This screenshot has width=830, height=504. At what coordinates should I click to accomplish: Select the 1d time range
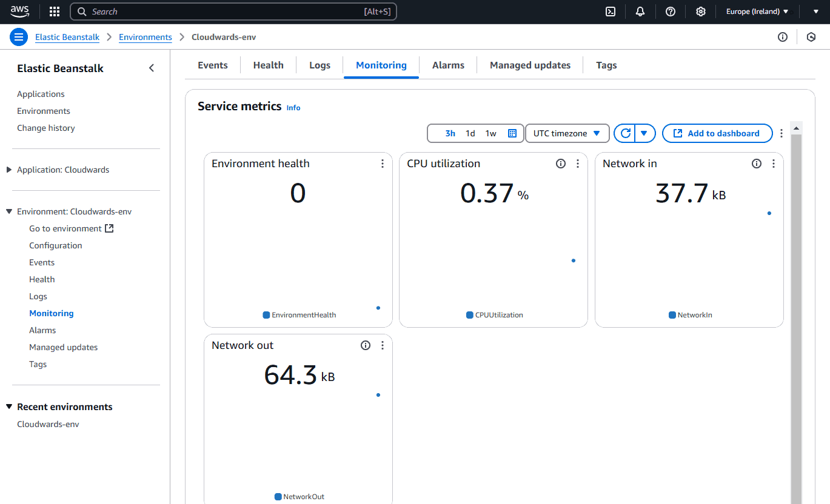470,133
